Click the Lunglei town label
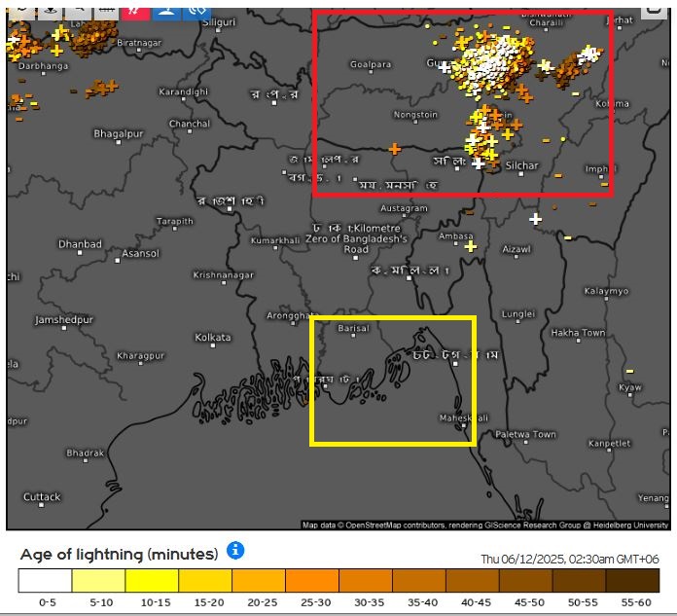 (x=518, y=314)
